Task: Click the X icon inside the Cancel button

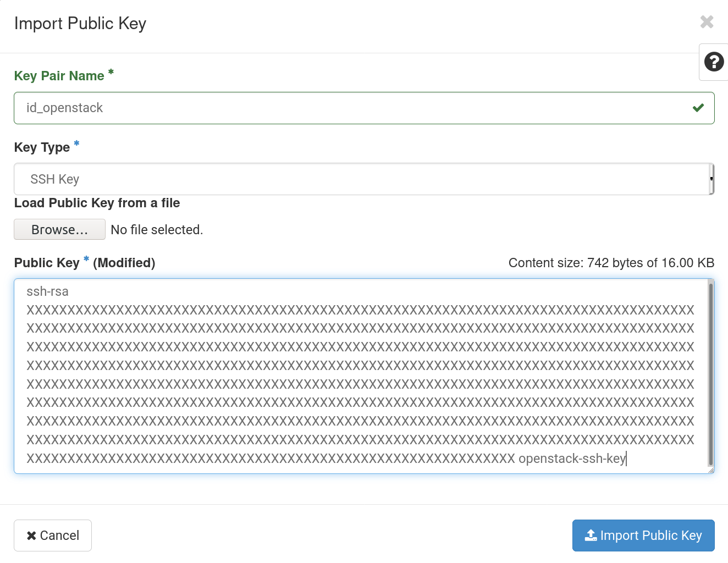Action: [x=31, y=535]
